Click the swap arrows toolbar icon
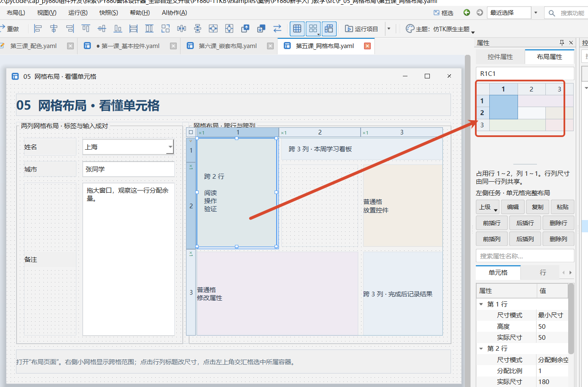Image resolution: width=588 pixels, height=387 pixels. [x=277, y=29]
